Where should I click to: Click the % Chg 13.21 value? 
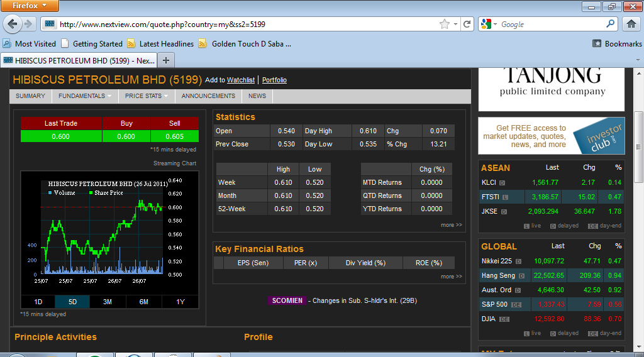click(438, 144)
